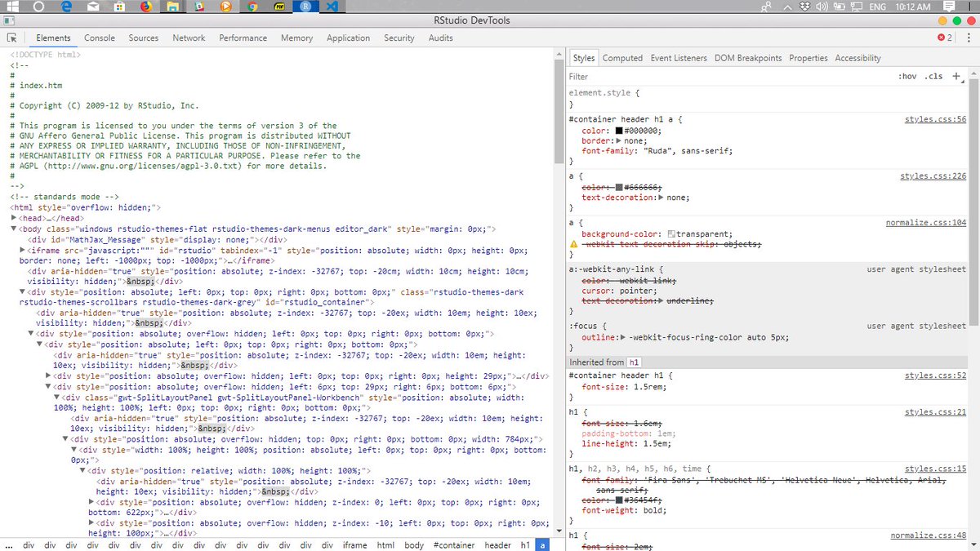980x551 pixels.
Task: Toggle the :hov element state panel
Action: tap(906, 77)
